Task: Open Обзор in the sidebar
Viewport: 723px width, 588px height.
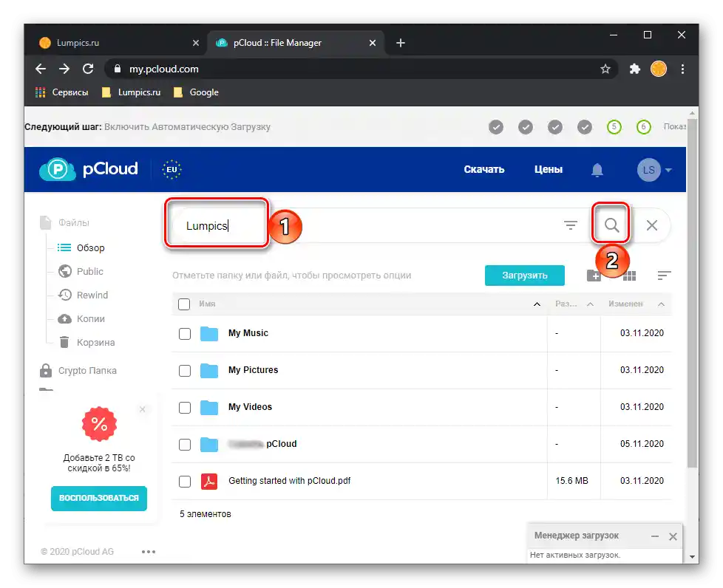Action: point(81,248)
